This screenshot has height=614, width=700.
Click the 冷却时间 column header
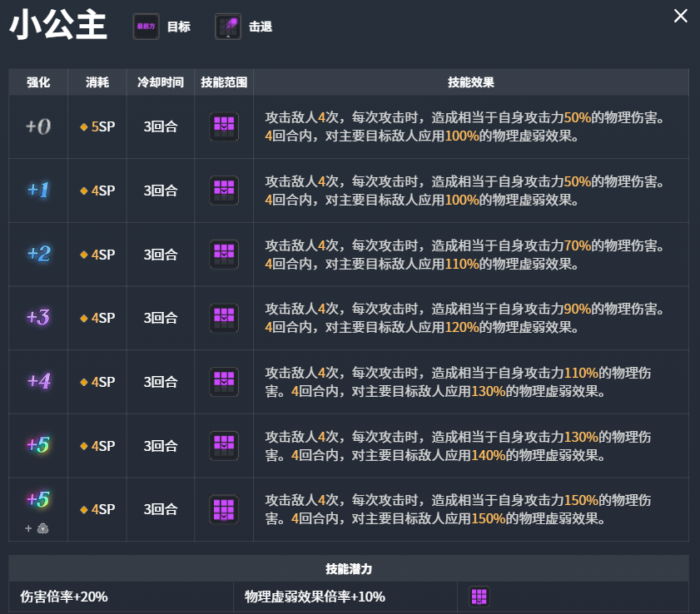pyautogui.click(x=161, y=82)
